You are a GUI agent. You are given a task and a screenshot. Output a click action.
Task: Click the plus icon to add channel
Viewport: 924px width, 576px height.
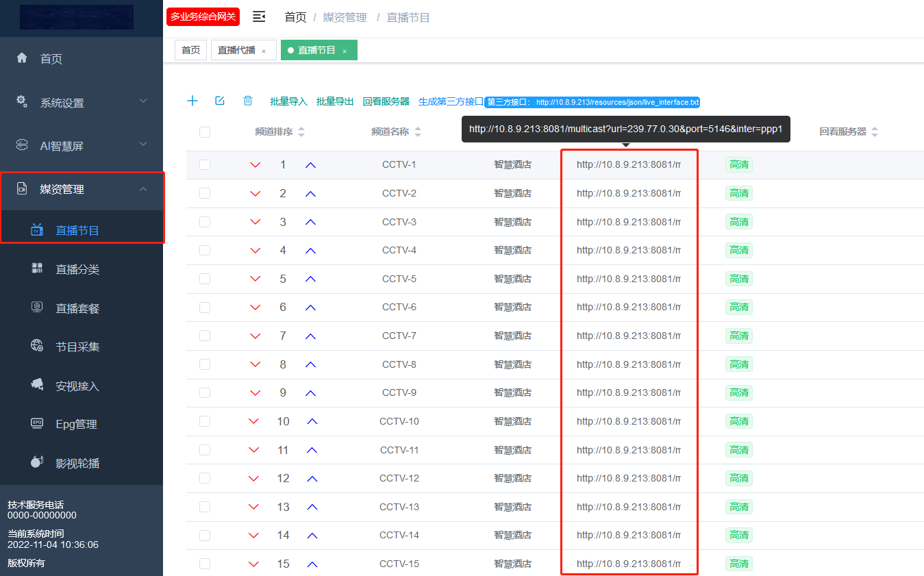point(192,101)
